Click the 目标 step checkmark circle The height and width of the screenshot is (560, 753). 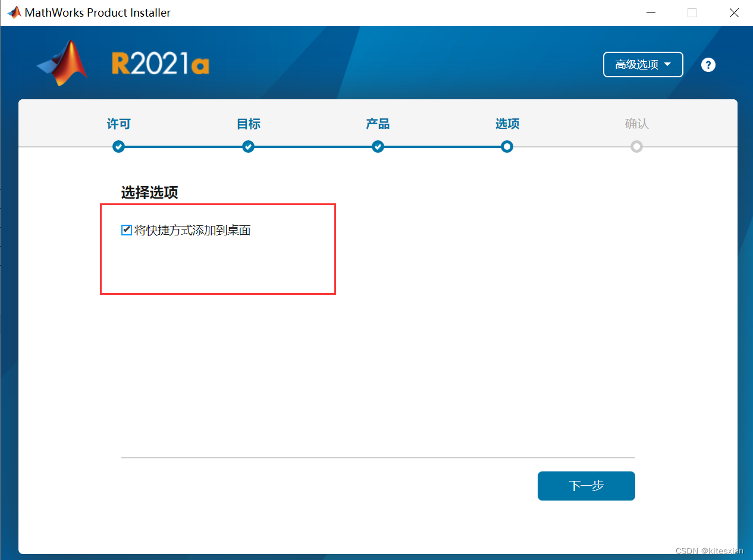pyautogui.click(x=248, y=146)
